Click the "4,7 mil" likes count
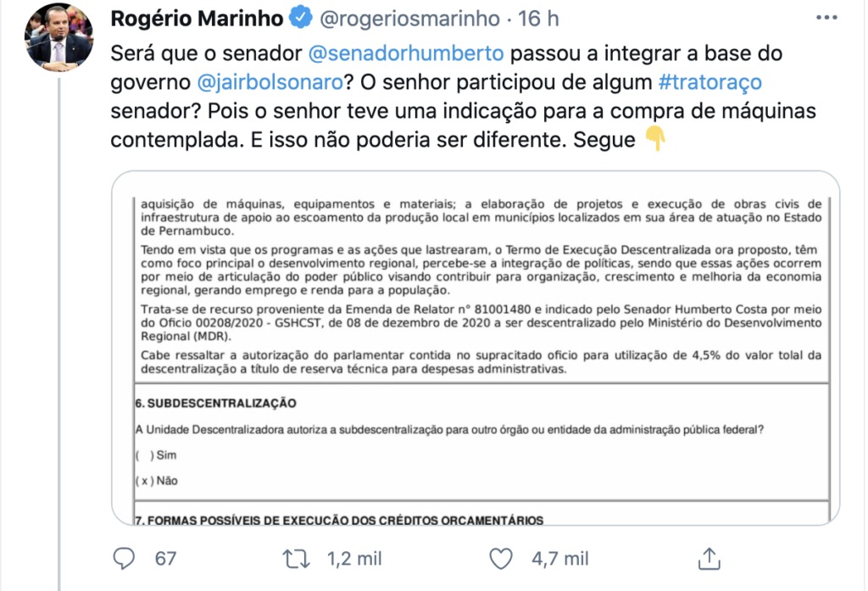 tap(559, 558)
